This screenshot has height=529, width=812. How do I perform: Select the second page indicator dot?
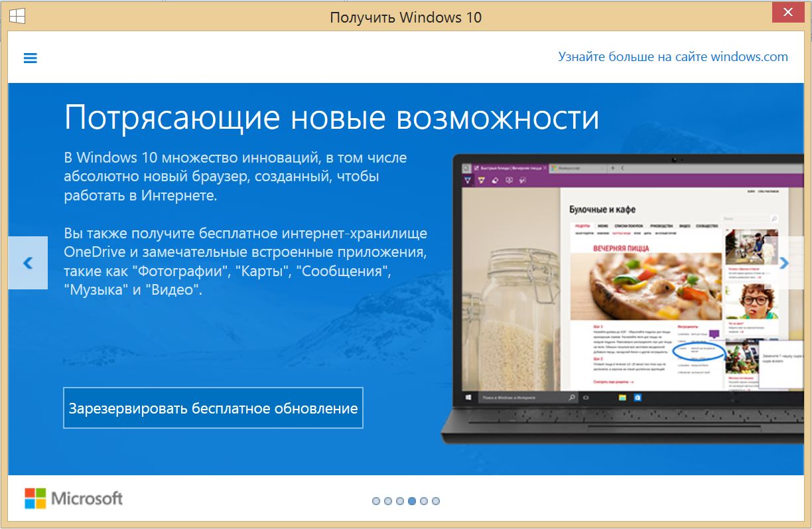tap(388, 501)
